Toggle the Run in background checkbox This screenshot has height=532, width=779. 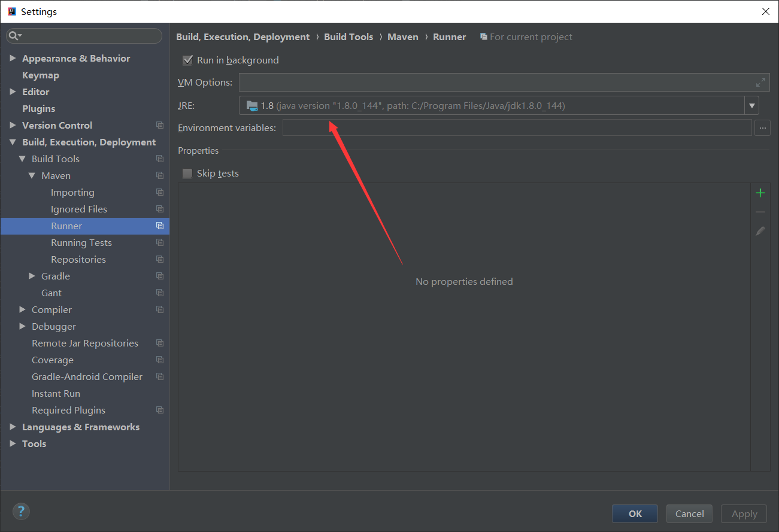[x=187, y=60]
